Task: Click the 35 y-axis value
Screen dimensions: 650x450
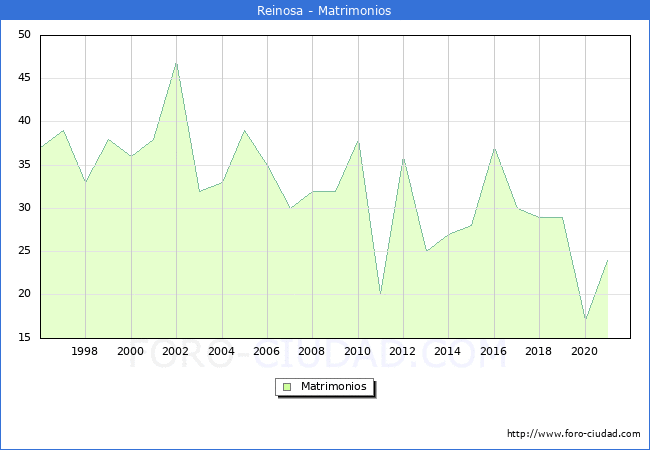Action: pyautogui.click(x=24, y=165)
